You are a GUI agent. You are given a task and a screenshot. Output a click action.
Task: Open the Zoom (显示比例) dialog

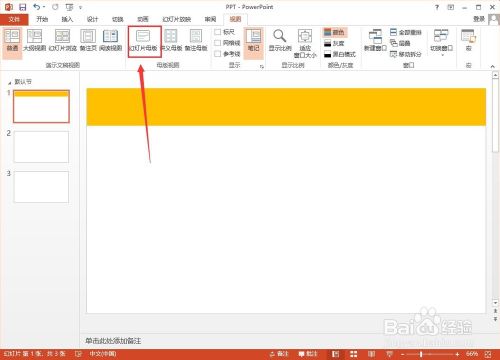click(280, 40)
